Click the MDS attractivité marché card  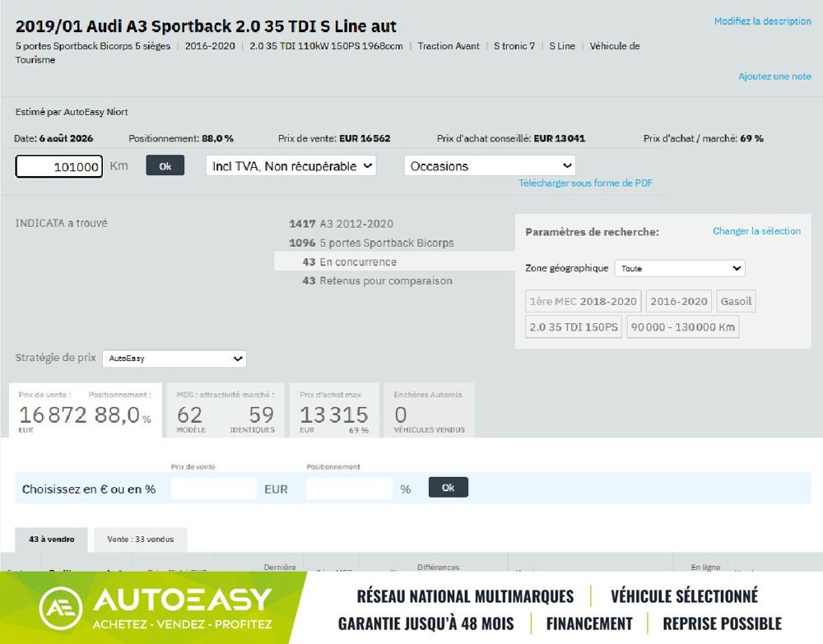[226, 410]
